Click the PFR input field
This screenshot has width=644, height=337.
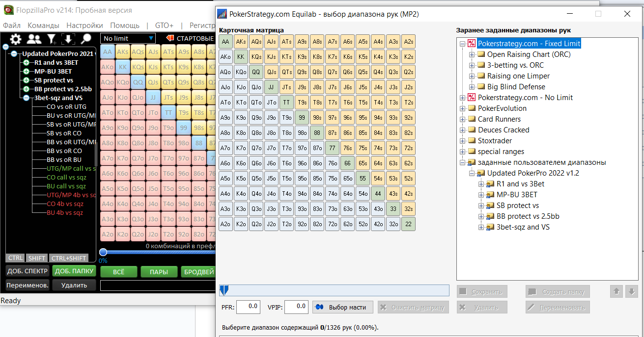coord(249,307)
